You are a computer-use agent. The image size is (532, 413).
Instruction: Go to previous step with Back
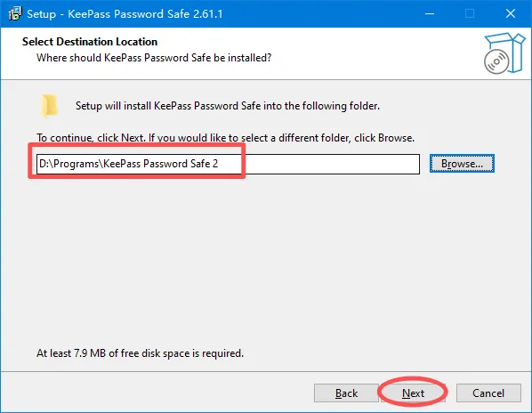click(346, 393)
